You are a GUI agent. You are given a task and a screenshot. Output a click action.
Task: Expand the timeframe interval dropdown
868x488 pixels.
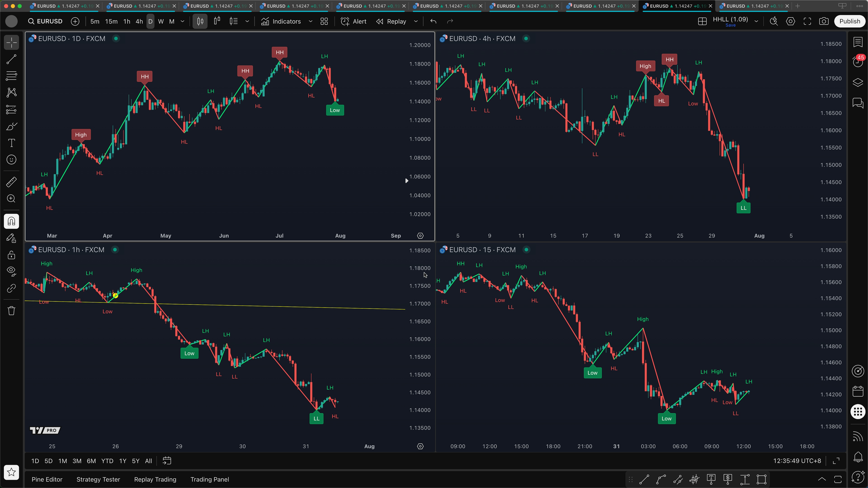(182, 21)
